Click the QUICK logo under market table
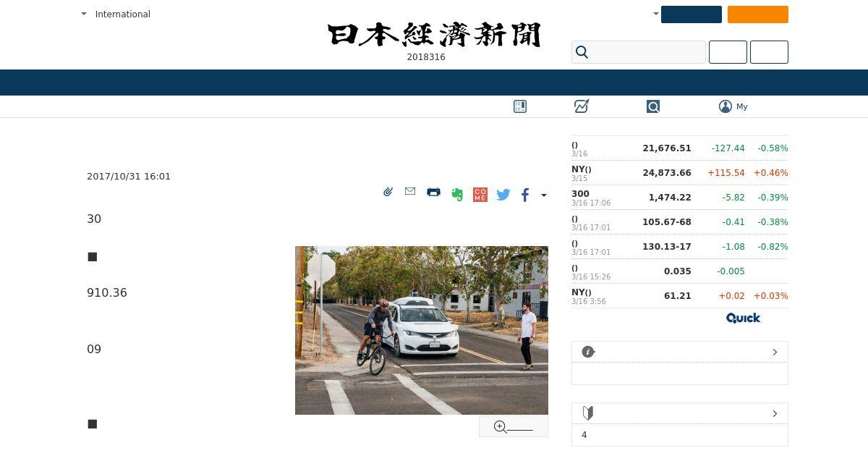 tap(743, 318)
